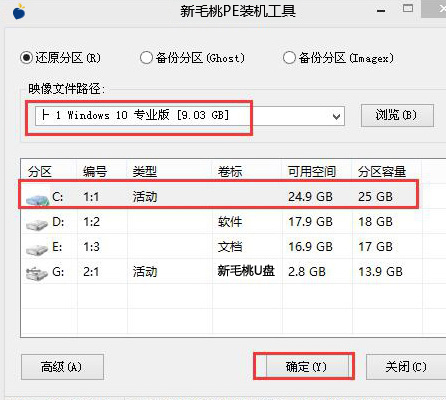Click the 17 GB capacity cell
The height and width of the screenshot is (400, 446).
point(375,247)
